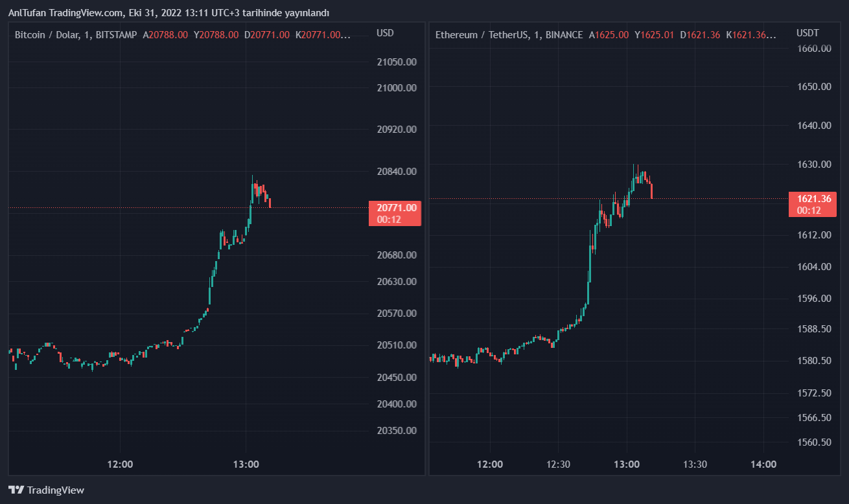The image size is (849, 504).
Task: Click the 20350.00 price axis level
Action: (396, 430)
